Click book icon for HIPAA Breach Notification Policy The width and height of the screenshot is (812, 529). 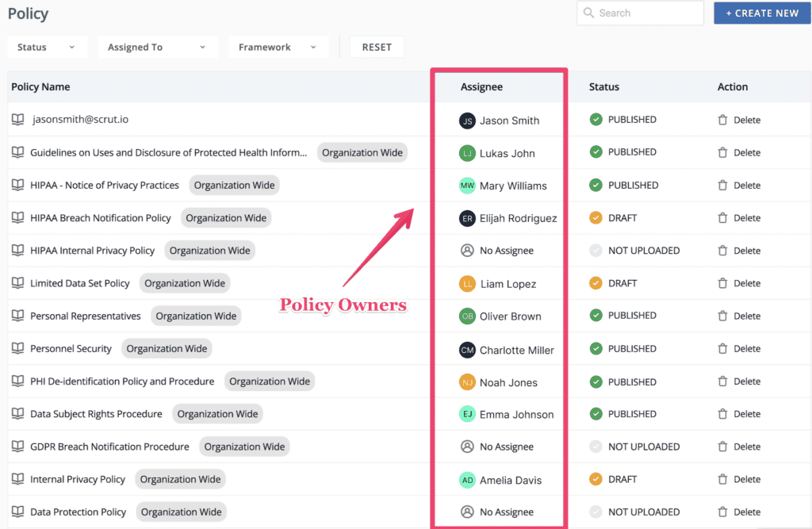click(18, 217)
